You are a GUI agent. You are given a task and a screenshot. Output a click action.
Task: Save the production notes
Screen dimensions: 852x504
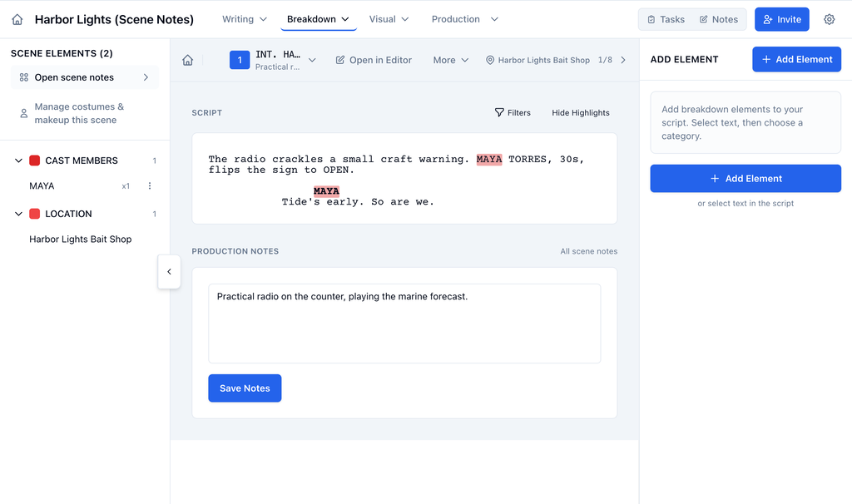point(245,388)
